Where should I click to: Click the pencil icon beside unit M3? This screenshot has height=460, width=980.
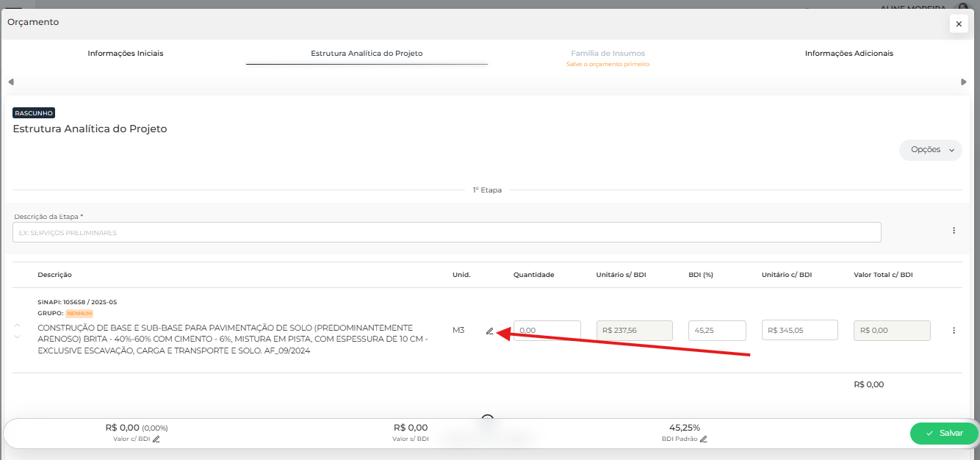[490, 331]
